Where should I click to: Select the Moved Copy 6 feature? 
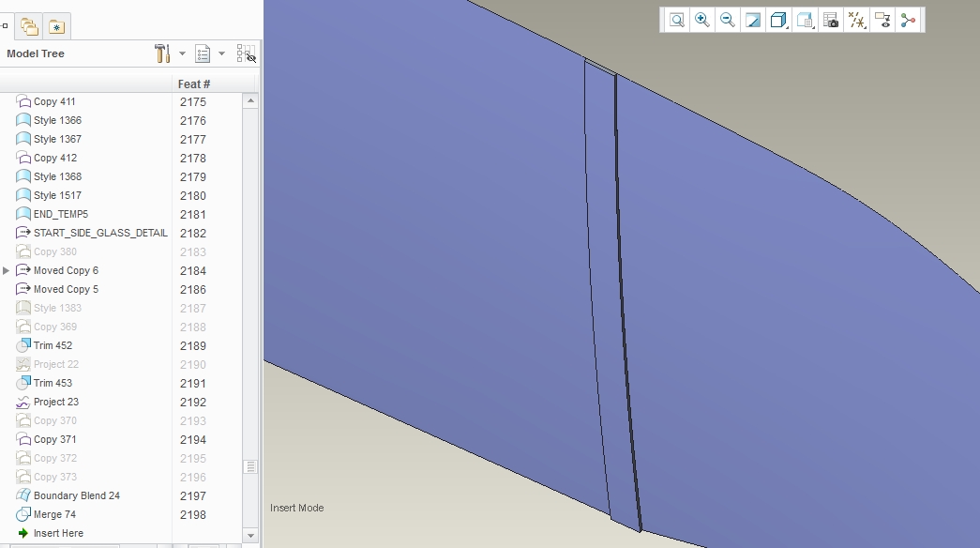pyautogui.click(x=66, y=270)
